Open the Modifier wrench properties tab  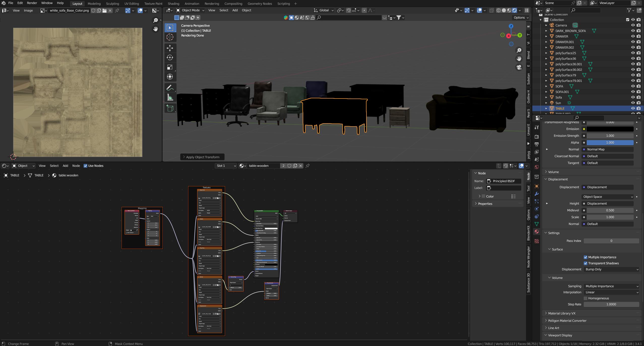coord(537,194)
